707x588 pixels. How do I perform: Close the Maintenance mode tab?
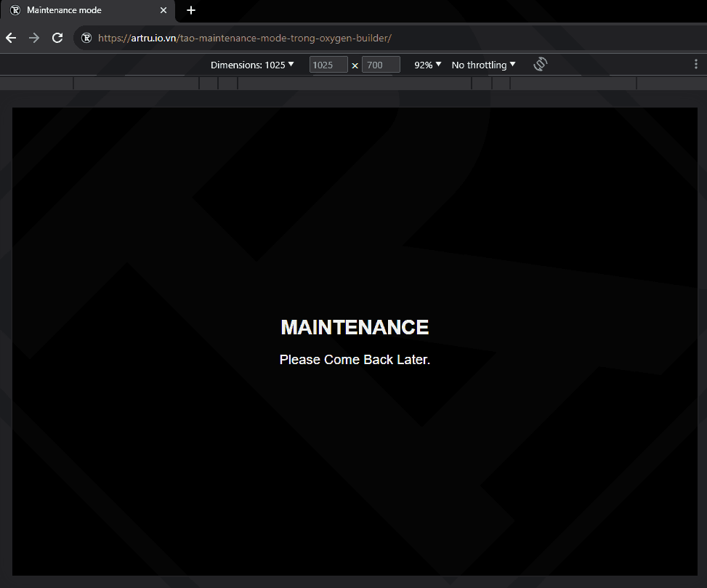point(163,10)
